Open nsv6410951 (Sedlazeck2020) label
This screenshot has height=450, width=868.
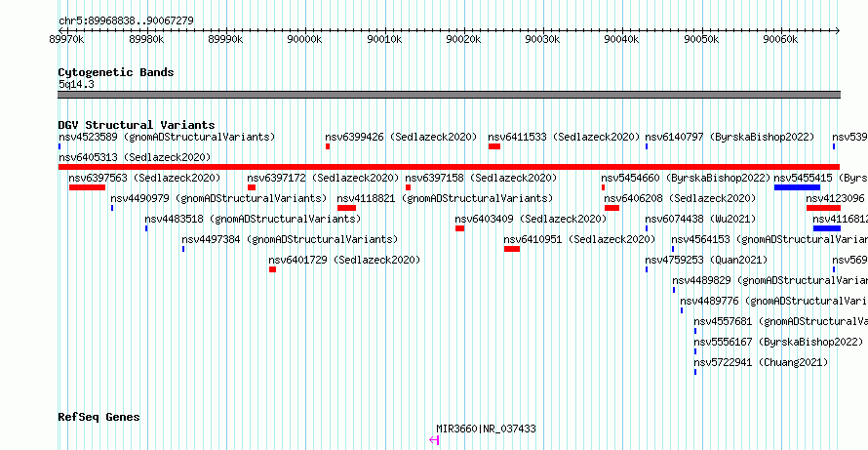click(x=579, y=239)
